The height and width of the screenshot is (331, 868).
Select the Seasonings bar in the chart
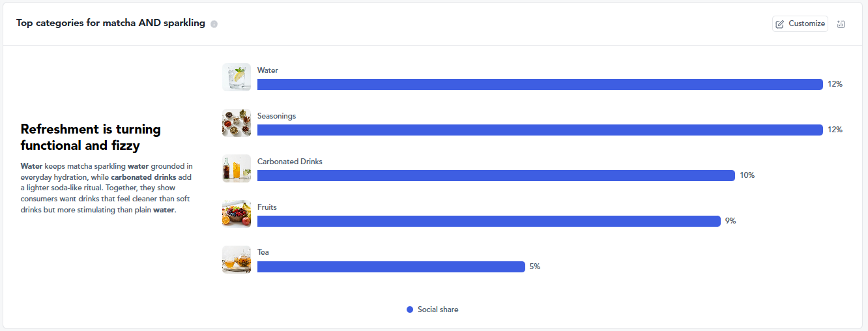(540, 130)
